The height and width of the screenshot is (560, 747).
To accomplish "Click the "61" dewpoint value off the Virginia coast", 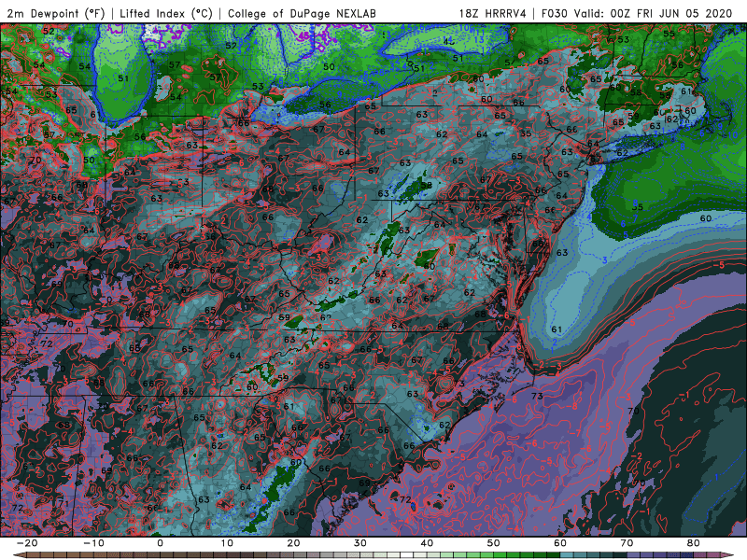I will 557,329.
